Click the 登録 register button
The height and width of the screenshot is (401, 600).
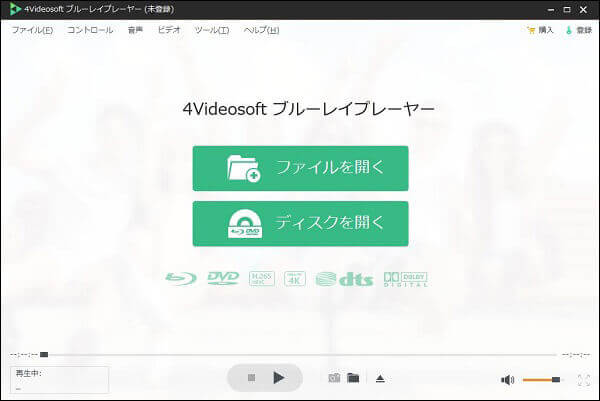coord(579,30)
